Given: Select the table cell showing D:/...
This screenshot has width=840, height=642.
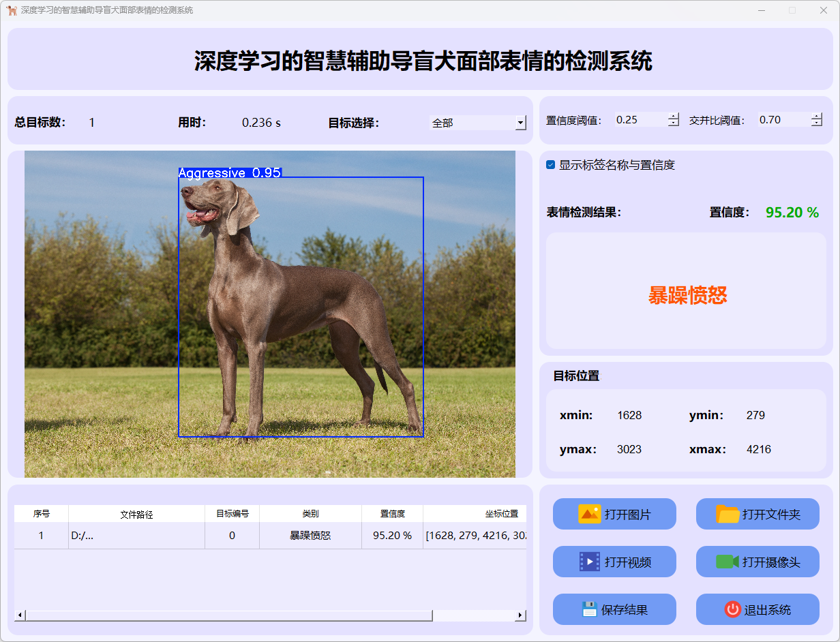Looking at the screenshot, I should (137, 536).
